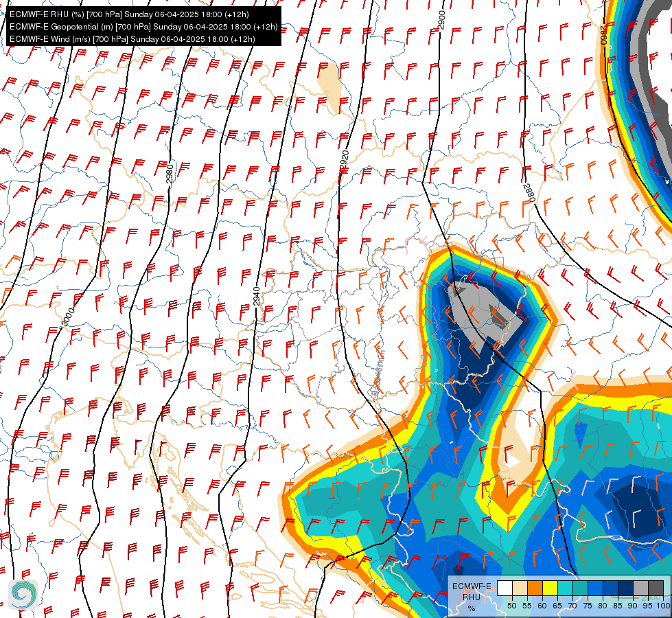The width and height of the screenshot is (672, 618).
Task: Click the 2980 contour label
Action: click(170, 174)
